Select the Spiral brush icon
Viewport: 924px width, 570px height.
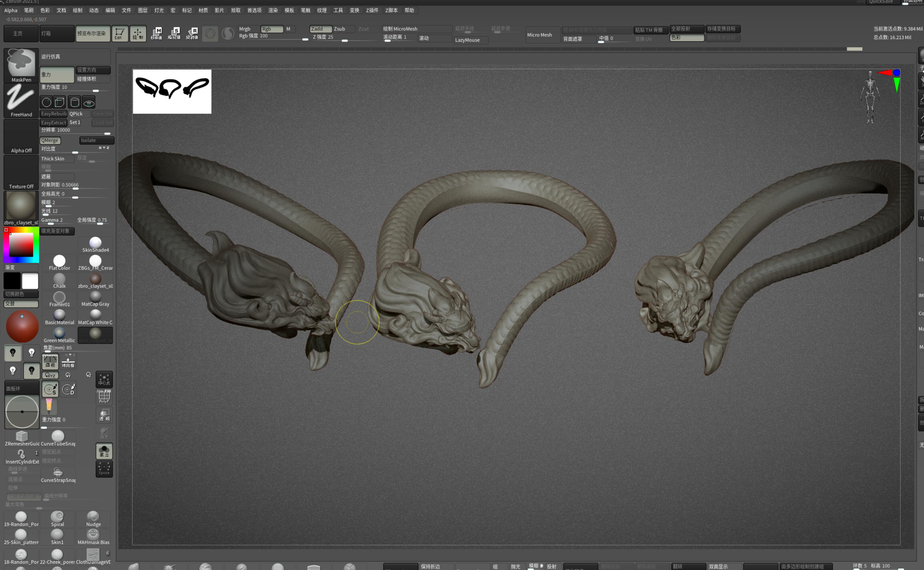point(57,519)
